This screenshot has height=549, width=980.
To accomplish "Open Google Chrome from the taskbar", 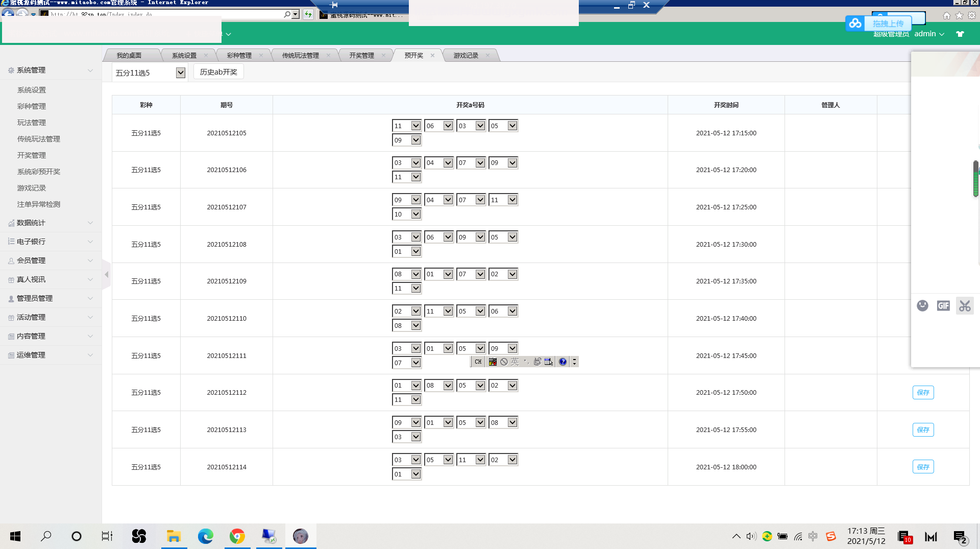I will (237, 536).
